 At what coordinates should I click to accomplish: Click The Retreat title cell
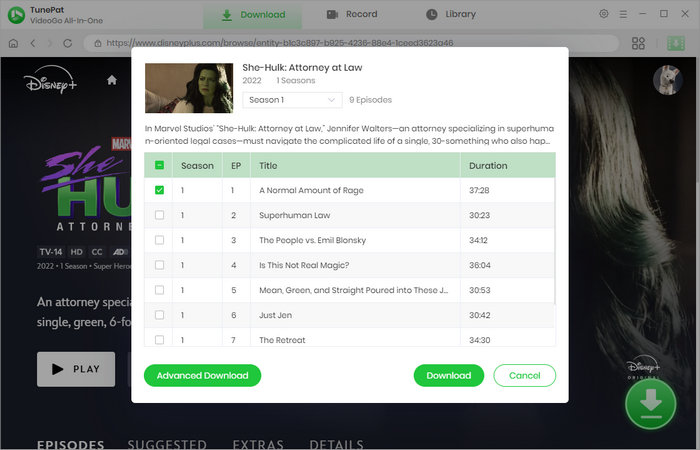pyautogui.click(x=355, y=338)
